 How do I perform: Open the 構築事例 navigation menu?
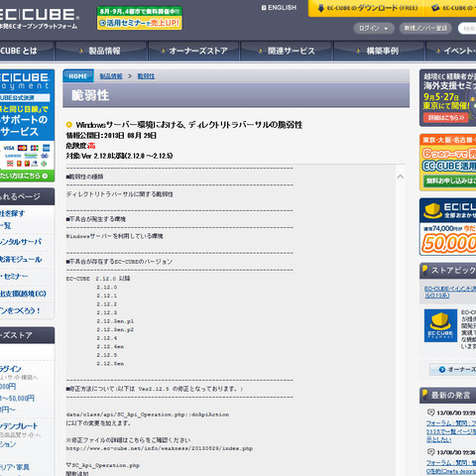point(379,51)
